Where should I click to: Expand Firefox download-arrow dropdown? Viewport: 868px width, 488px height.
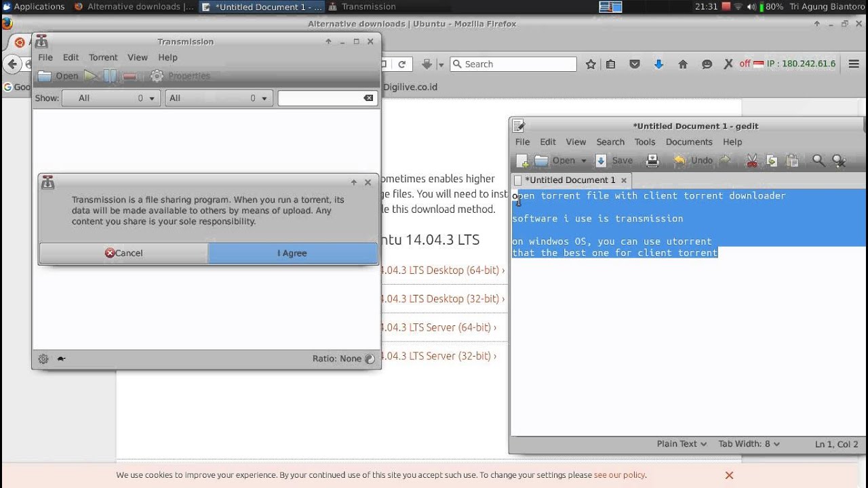441,64
